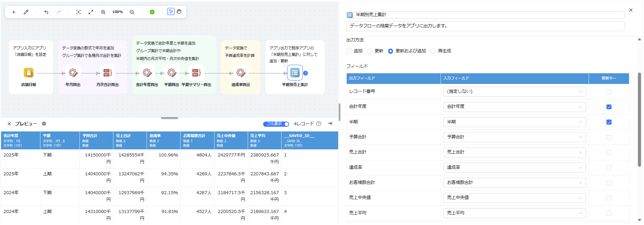Check update key for 予算合計
The image size is (644, 225).
[609, 137]
